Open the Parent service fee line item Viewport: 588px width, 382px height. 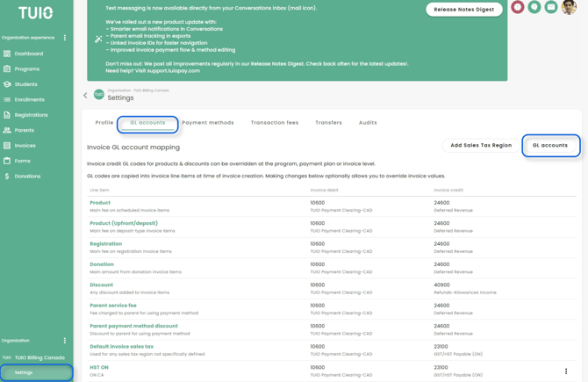113,306
